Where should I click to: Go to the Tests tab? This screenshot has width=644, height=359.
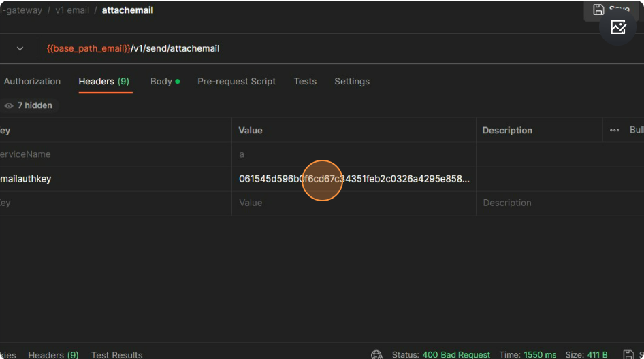pos(305,81)
